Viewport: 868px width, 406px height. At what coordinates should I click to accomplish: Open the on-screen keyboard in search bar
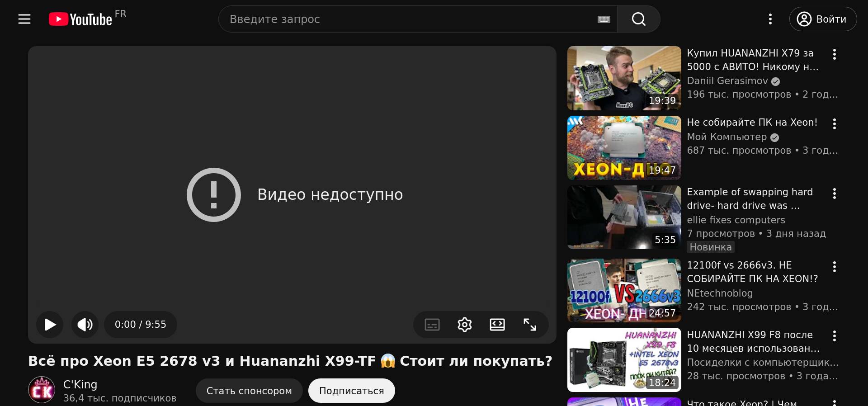pyautogui.click(x=604, y=19)
